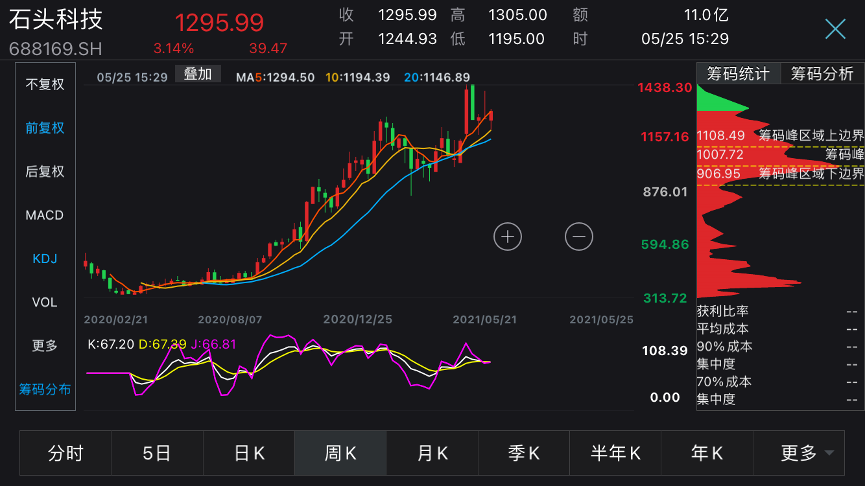Expand 更多 period dropdown at bottom
866x487 pixels.
tap(806, 453)
